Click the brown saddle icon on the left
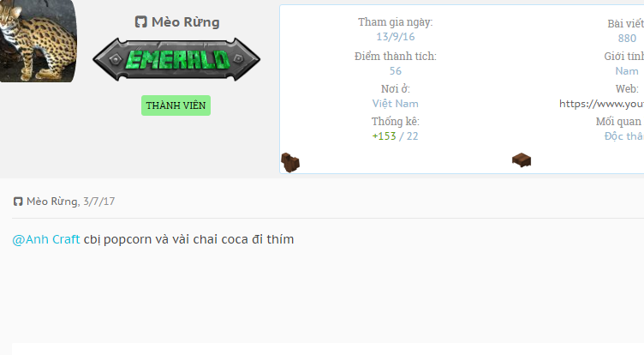 (290, 162)
